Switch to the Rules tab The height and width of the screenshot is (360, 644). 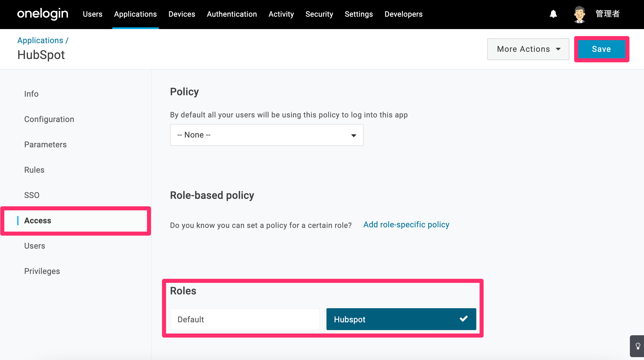click(x=34, y=170)
